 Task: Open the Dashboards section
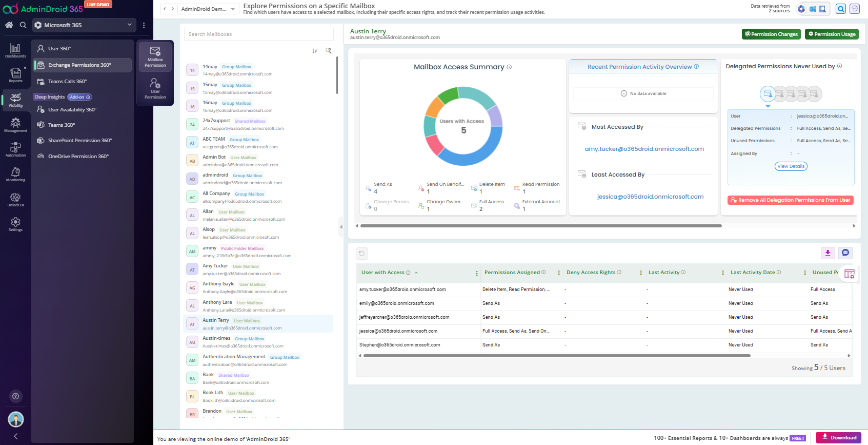click(x=15, y=50)
